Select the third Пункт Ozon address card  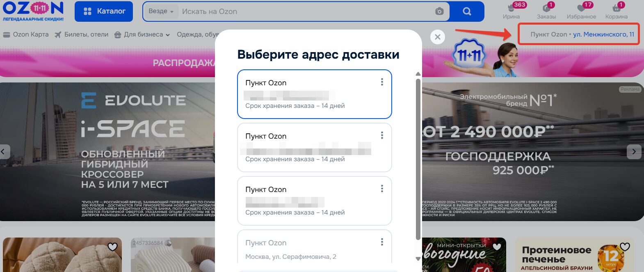[315, 201]
